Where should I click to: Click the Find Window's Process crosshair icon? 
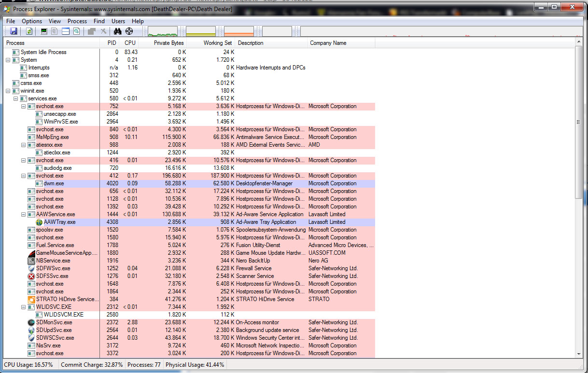pos(129,31)
